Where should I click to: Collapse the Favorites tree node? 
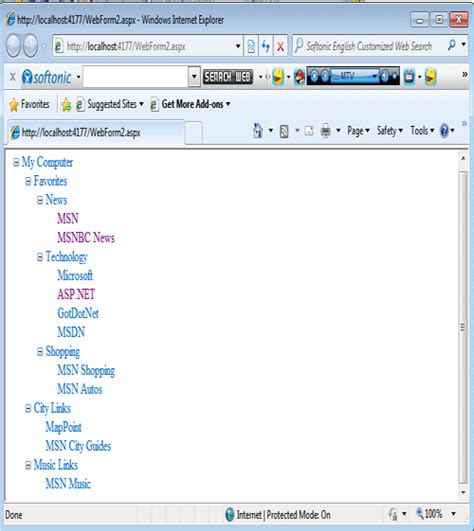(28, 182)
